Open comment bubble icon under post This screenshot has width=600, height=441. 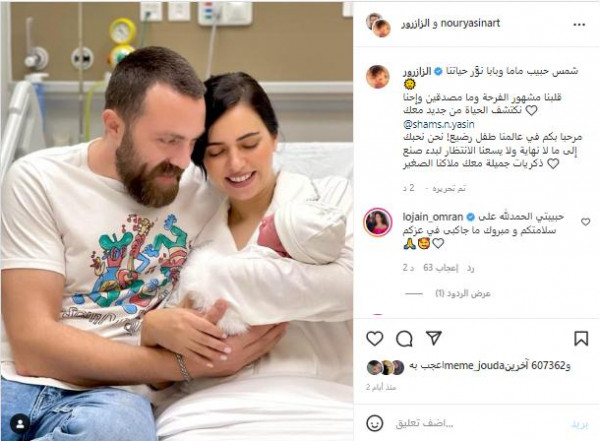(x=404, y=339)
